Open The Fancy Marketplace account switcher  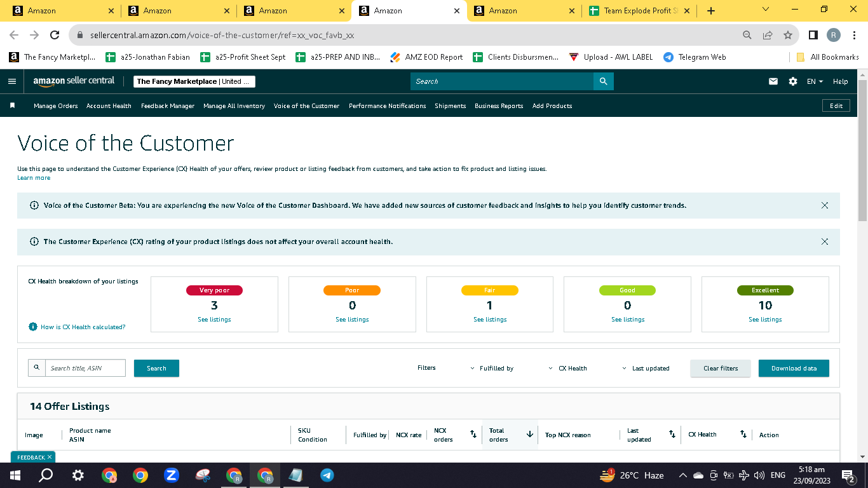194,81
